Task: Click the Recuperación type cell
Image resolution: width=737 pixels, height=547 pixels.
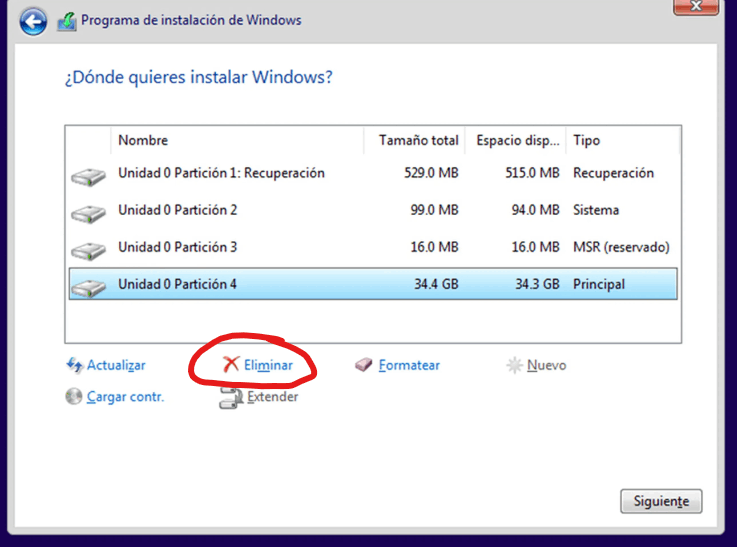Action: coord(613,173)
